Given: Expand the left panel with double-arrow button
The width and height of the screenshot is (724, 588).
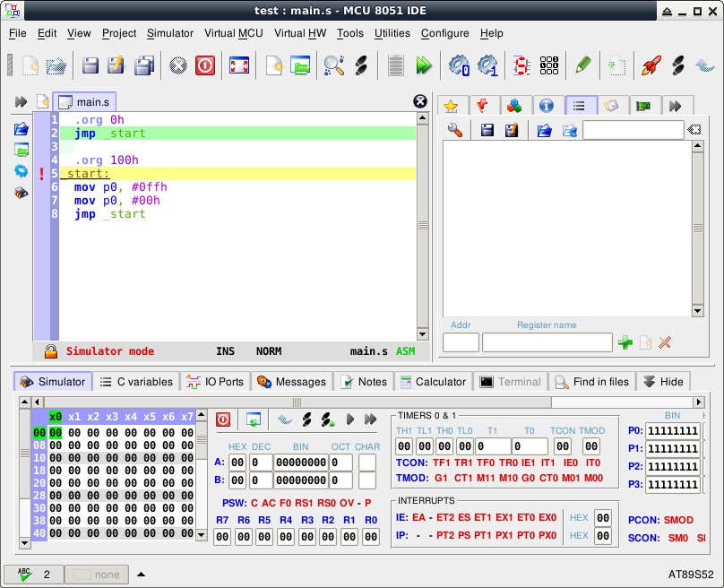Looking at the screenshot, I should (21, 103).
